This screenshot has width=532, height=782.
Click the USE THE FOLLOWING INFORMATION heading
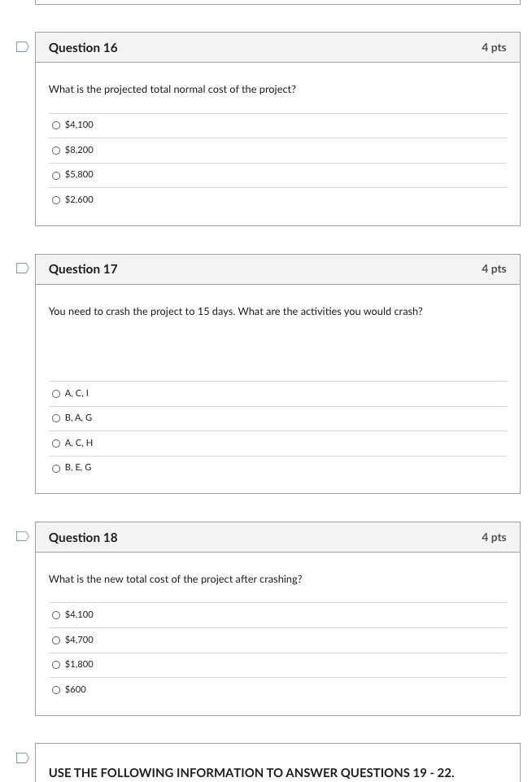click(x=251, y=772)
